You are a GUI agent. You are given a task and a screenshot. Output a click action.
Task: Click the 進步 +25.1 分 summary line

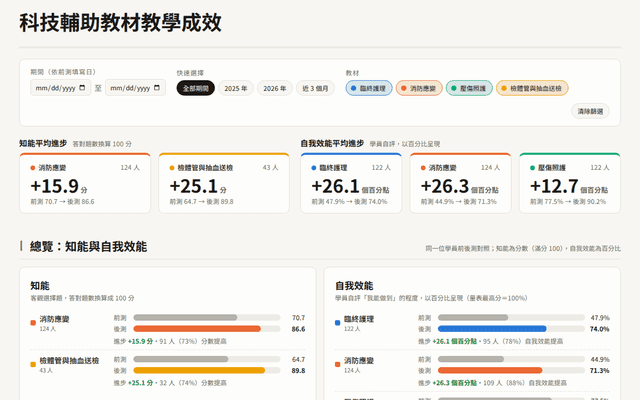(x=170, y=383)
